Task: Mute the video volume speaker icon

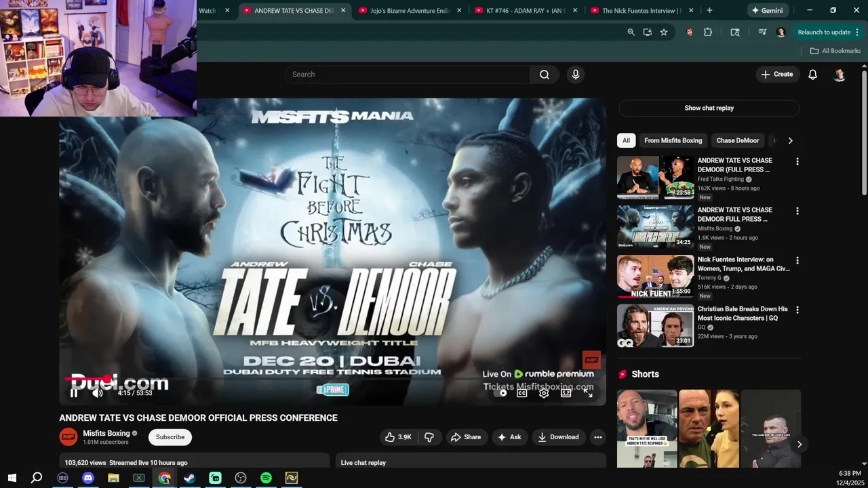Action: 98,393
